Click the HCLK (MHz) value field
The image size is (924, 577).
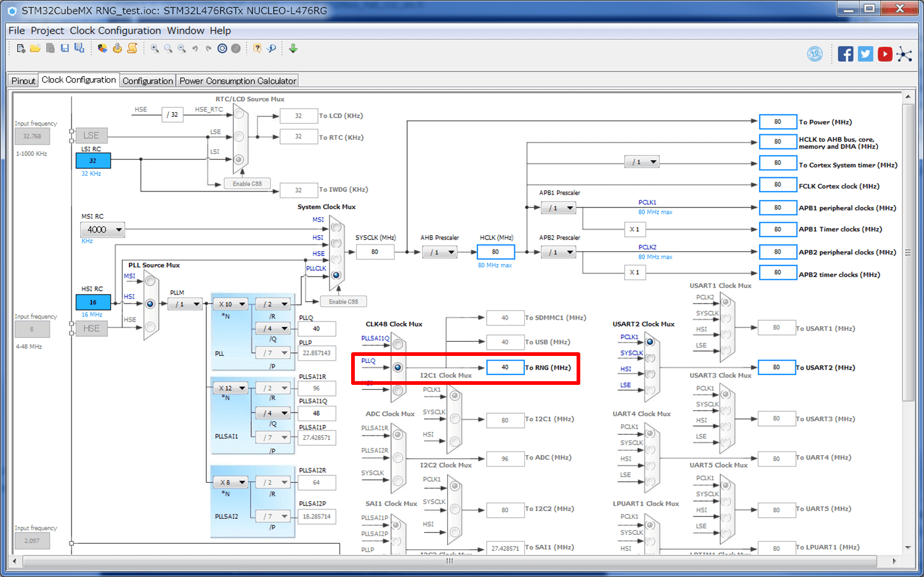point(495,252)
